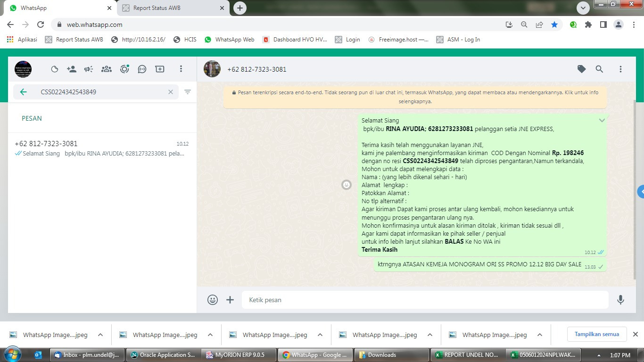
Task: Open the HCIS bookmark
Action: click(x=185, y=40)
